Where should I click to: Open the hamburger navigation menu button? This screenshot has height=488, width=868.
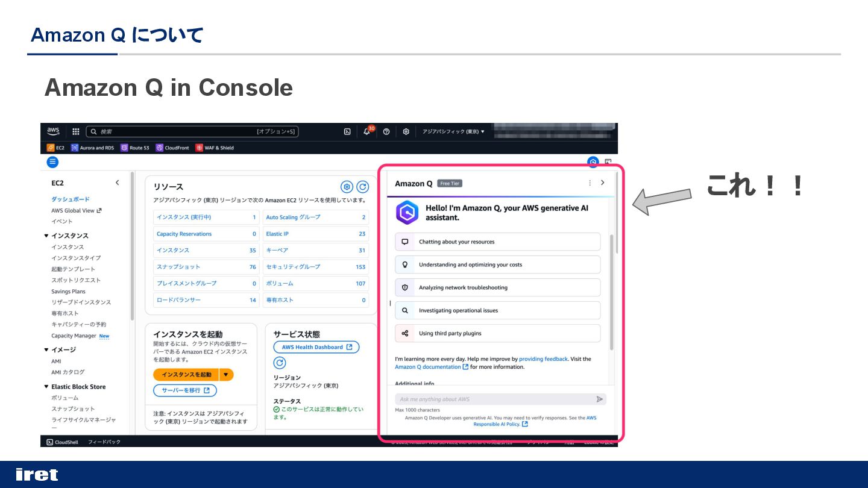[x=52, y=161]
